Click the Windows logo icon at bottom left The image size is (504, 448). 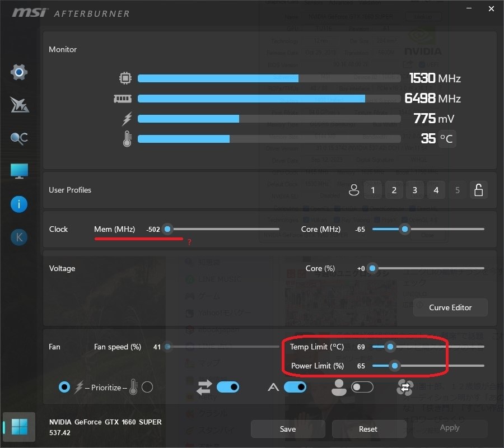click(19, 427)
